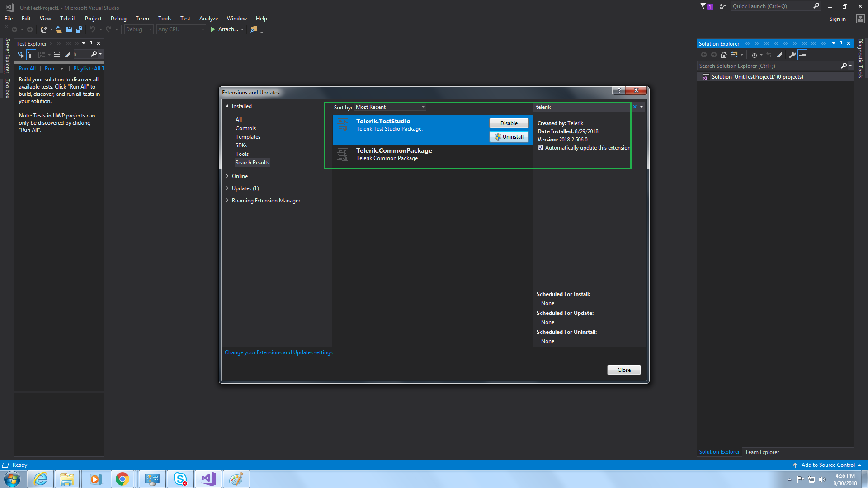868x488 pixels.
Task: Click Collapse All icon in Test Explorer
Action: [x=67, y=55]
